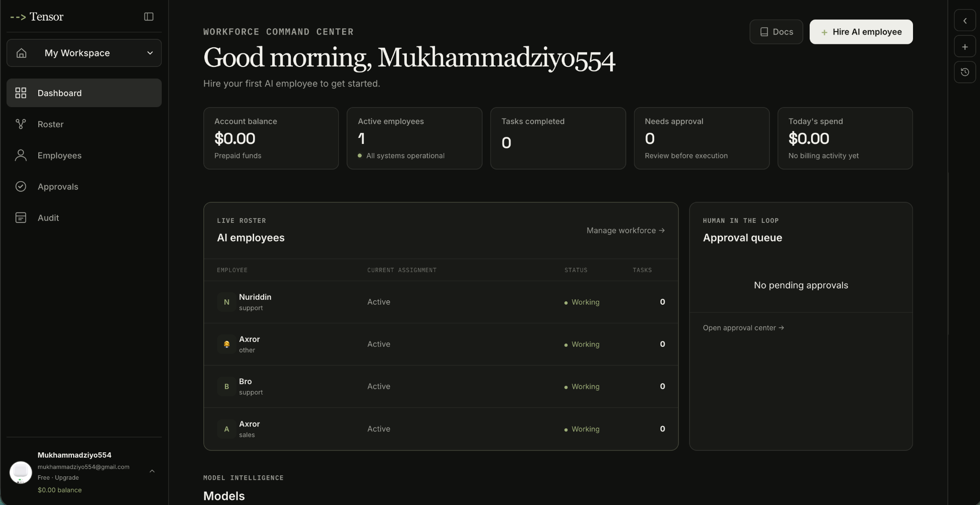Open the Employees section
The image size is (980, 505).
[84, 155]
